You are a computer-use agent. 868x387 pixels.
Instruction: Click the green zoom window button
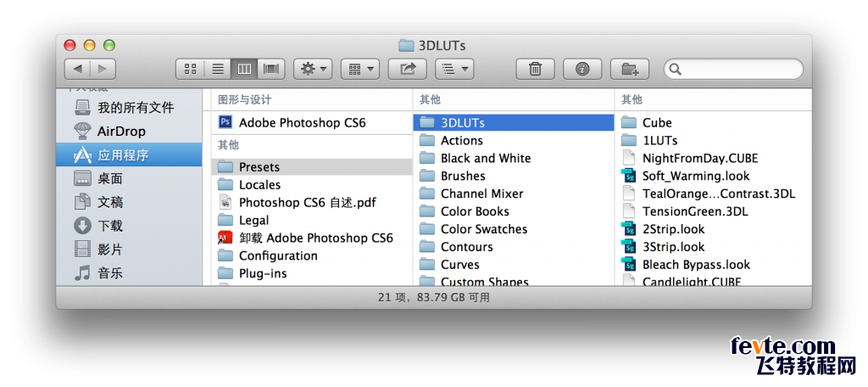109,46
